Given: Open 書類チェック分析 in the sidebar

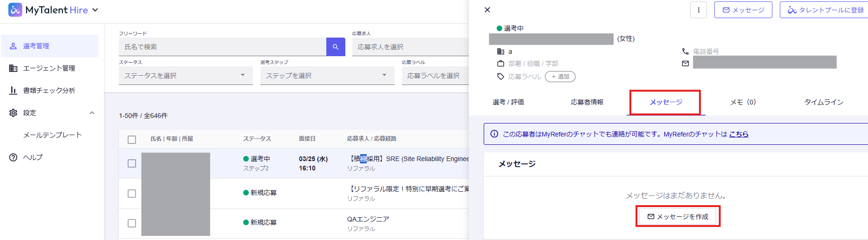Looking at the screenshot, I should (x=50, y=91).
